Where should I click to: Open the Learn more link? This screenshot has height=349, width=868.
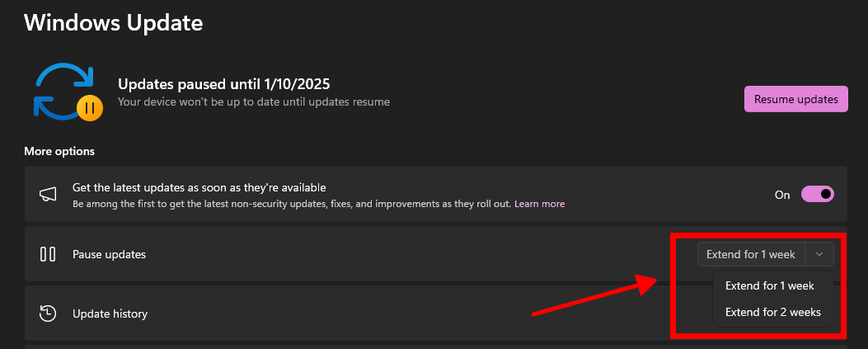[539, 204]
